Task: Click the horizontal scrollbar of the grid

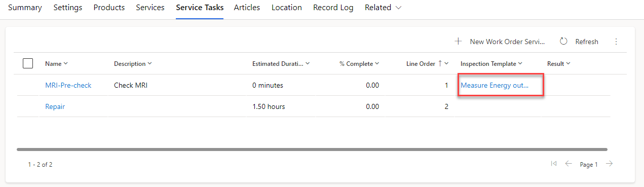Action: click(312, 149)
